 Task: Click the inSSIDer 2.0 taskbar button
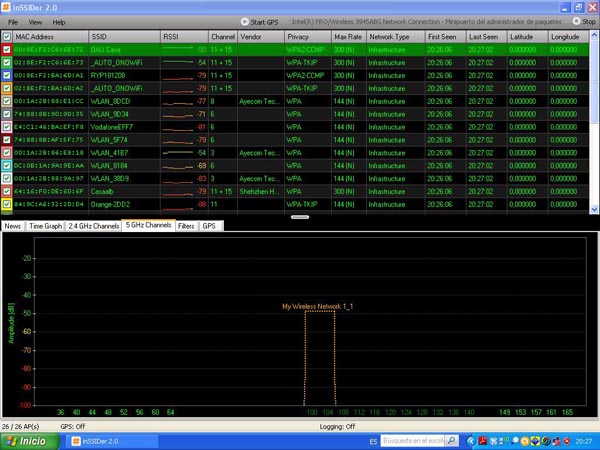coord(112,441)
